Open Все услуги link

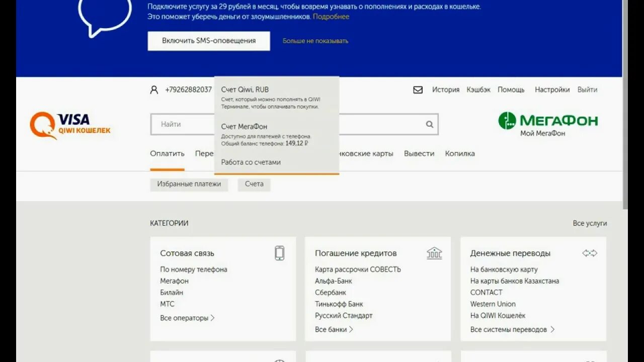tap(590, 223)
